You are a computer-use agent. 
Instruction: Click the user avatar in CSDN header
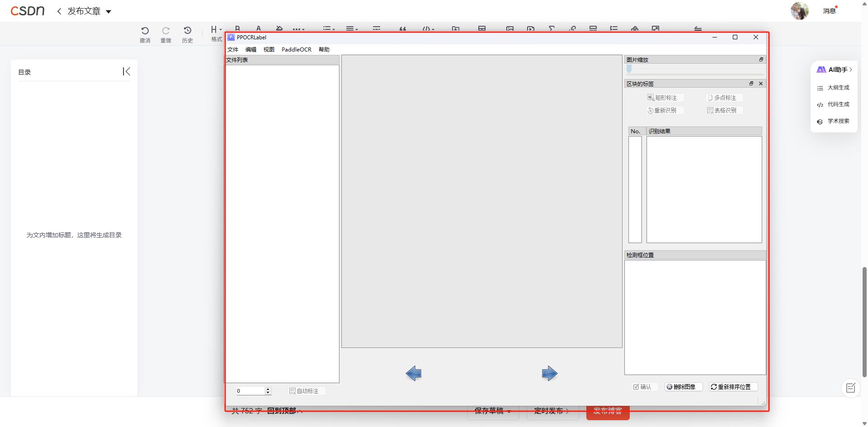coord(799,10)
